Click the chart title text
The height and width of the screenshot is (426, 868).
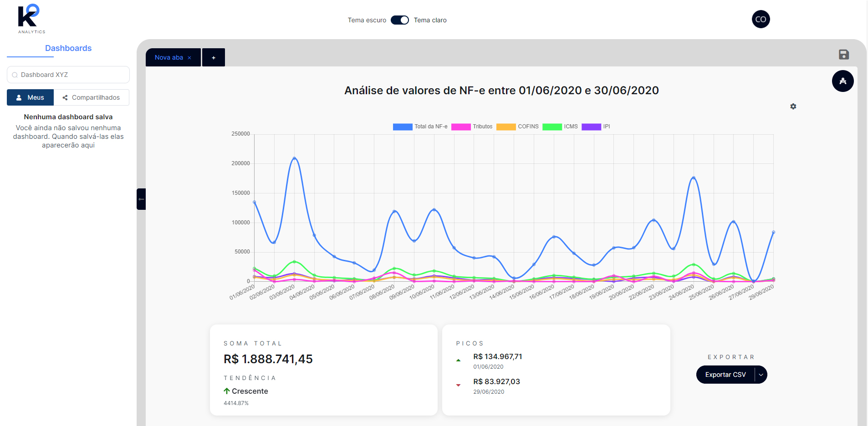(501, 90)
